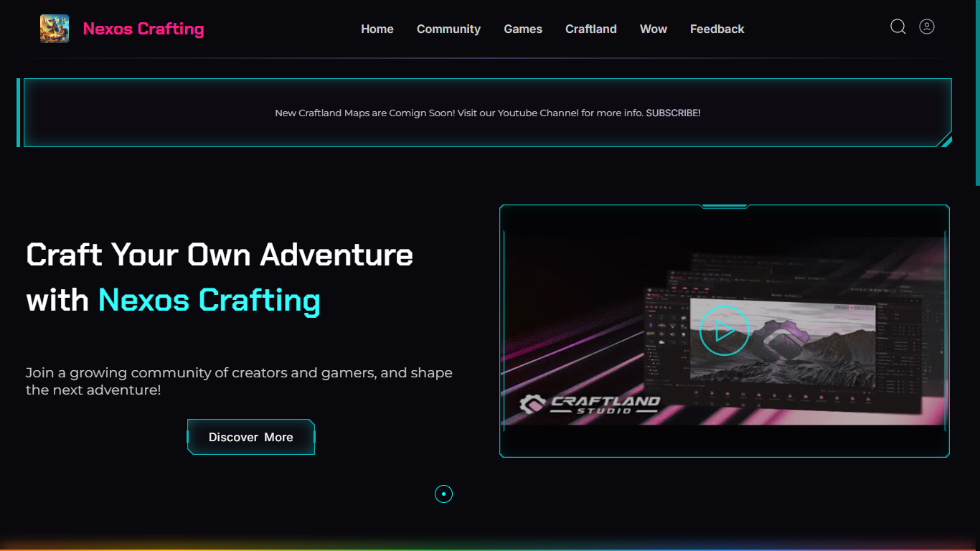980x551 pixels.
Task: Go to the Home menu item
Action: (x=377, y=29)
